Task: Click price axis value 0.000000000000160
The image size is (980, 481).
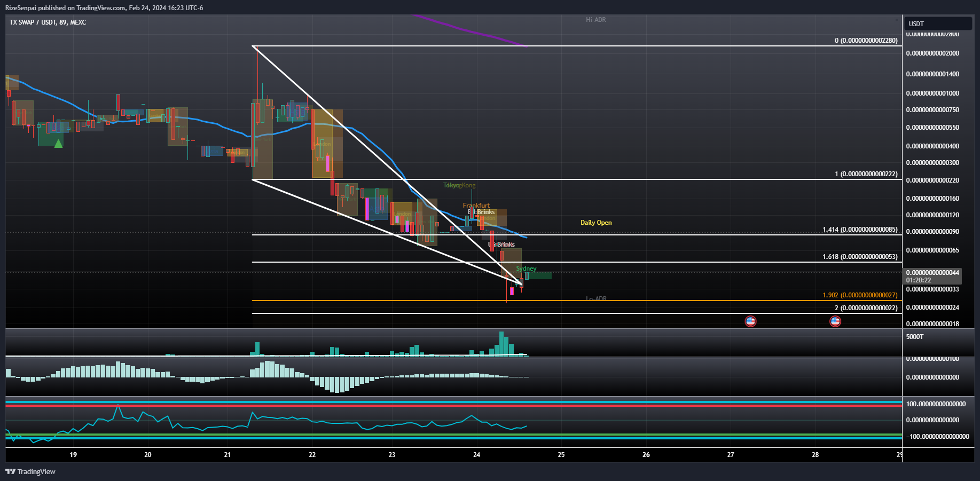Action: [932, 199]
